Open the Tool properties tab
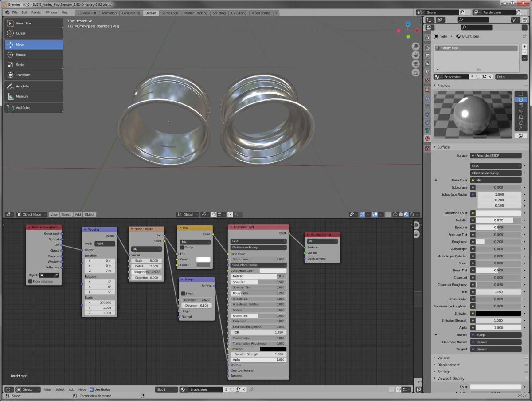This screenshot has height=401, width=532. pyautogui.click(x=427, y=37)
